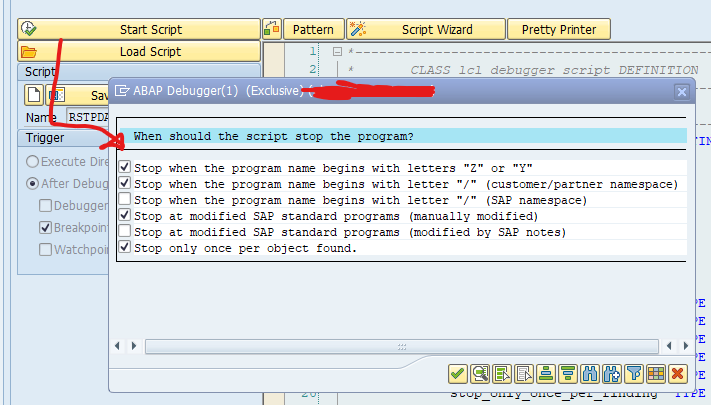Click right arrow next to left-end arrow

pos(134,346)
